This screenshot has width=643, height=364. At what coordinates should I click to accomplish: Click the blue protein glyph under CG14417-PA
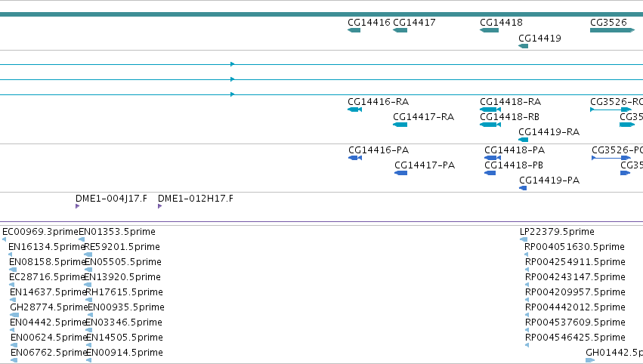click(401, 173)
